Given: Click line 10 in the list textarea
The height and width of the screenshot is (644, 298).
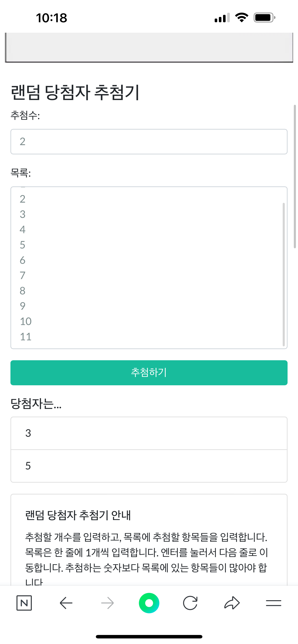Looking at the screenshot, I should (26, 322).
